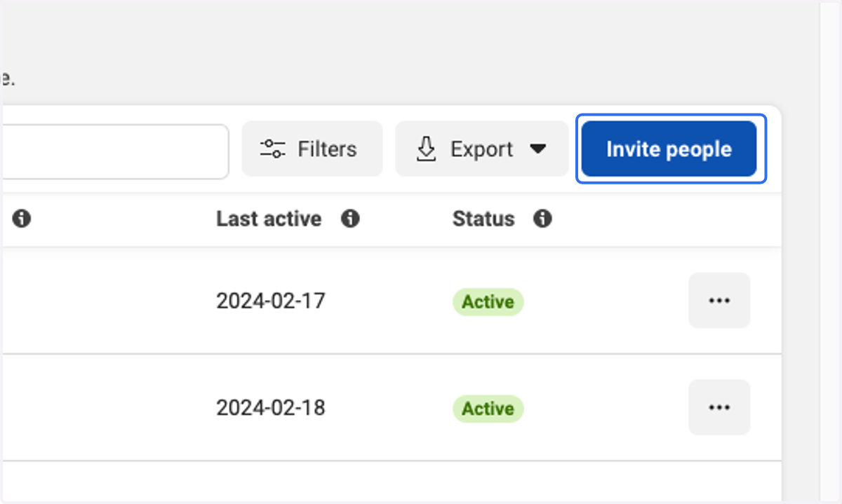
Task: Select the date 2024-02-17
Action: pos(271,301)
